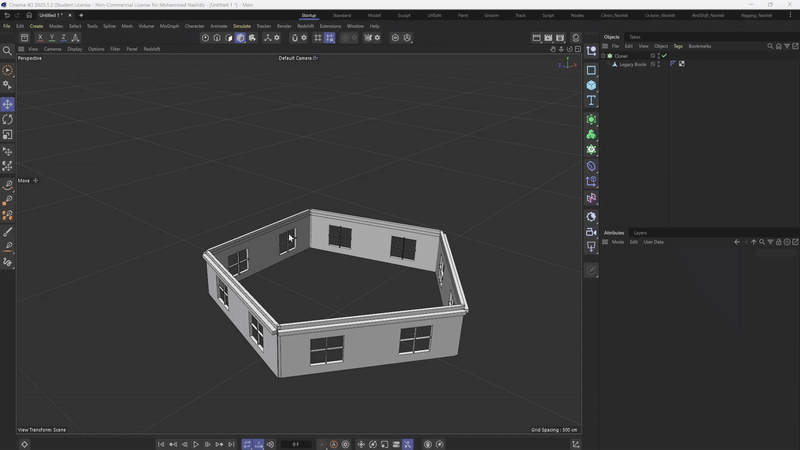800x450 pixels.
Task: Click the lock icon in Attributes panel
Action: pyautogui.click(x=779, y=242)
